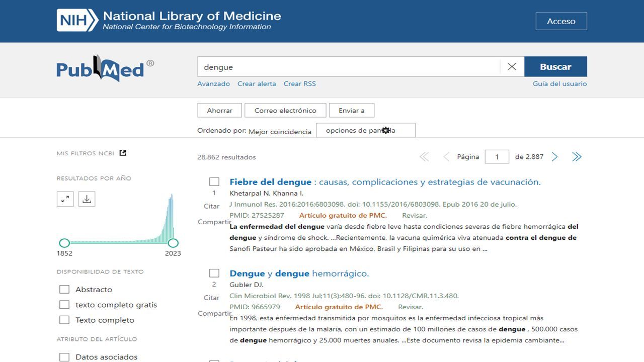This screenshot has height=362, width=644.
Task: Open the Mis Filtros NCBI external link icon
Action: [123, 153]
